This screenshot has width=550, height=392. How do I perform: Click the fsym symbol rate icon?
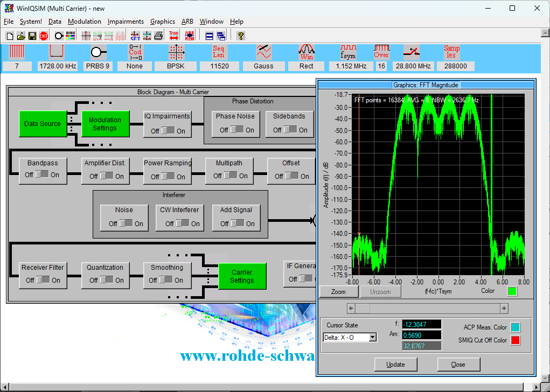pos(349,52)
